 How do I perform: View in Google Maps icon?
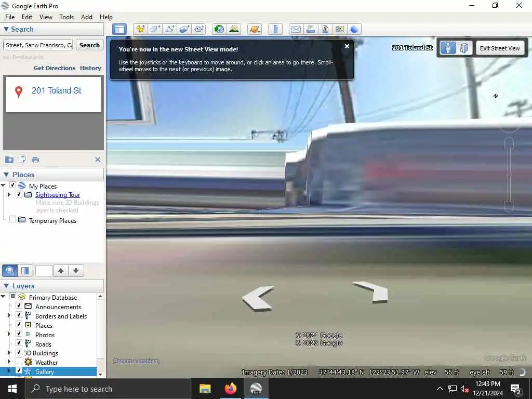point(340,29)
